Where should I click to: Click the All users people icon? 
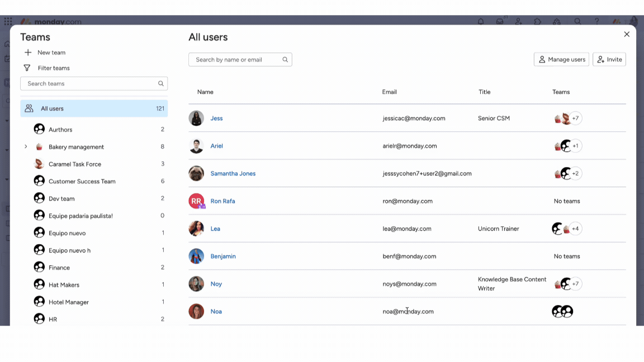coord(29,108)
